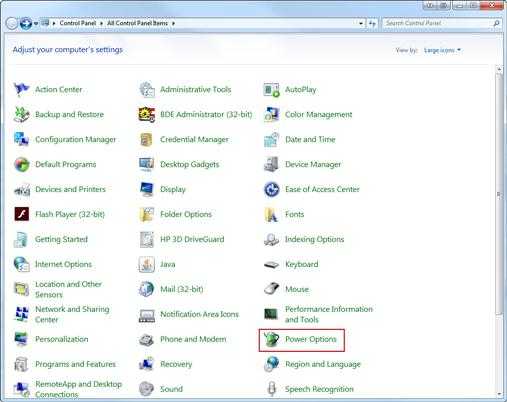
Task: Open the Java coffee cup icon
Action: coord(147,264)
